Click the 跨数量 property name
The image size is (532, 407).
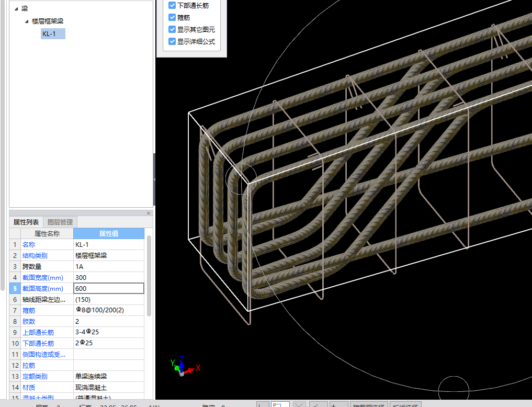click(x=32, y=267)
